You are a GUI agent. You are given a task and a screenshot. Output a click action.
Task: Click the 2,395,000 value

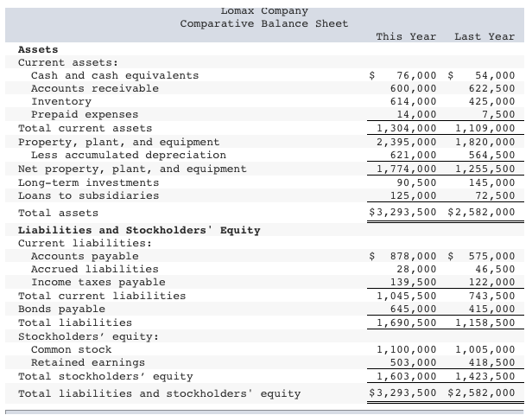pyautogui.click(x=407, y=142)
